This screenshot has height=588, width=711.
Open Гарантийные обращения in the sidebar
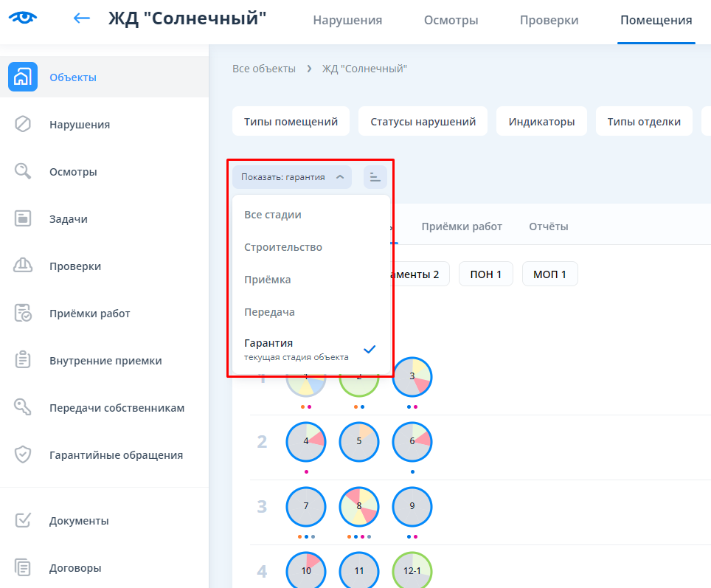[116, 455]
